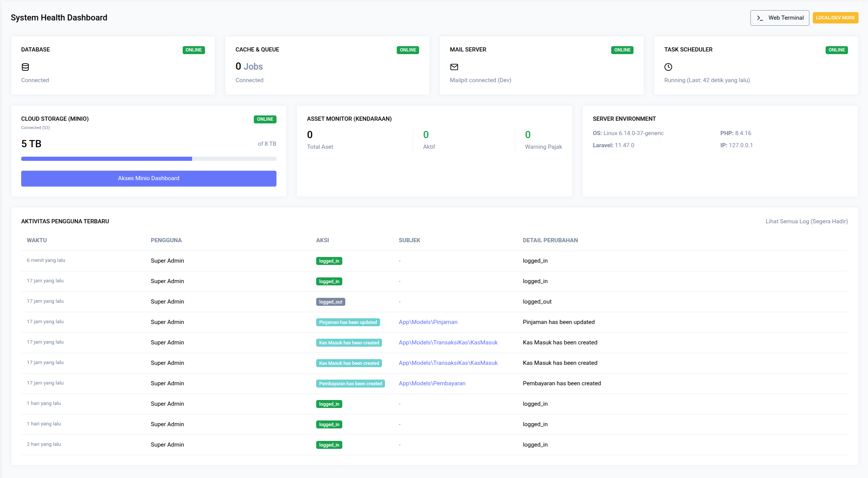
Task: Click the Cloud Storage ONLINE badge
Action: tap(265, 119)
